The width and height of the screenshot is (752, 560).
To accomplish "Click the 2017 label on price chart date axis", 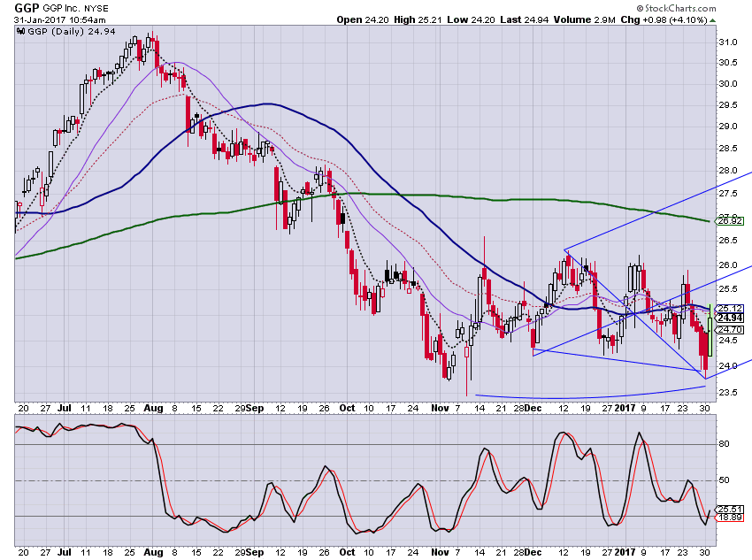I will 625,408.
